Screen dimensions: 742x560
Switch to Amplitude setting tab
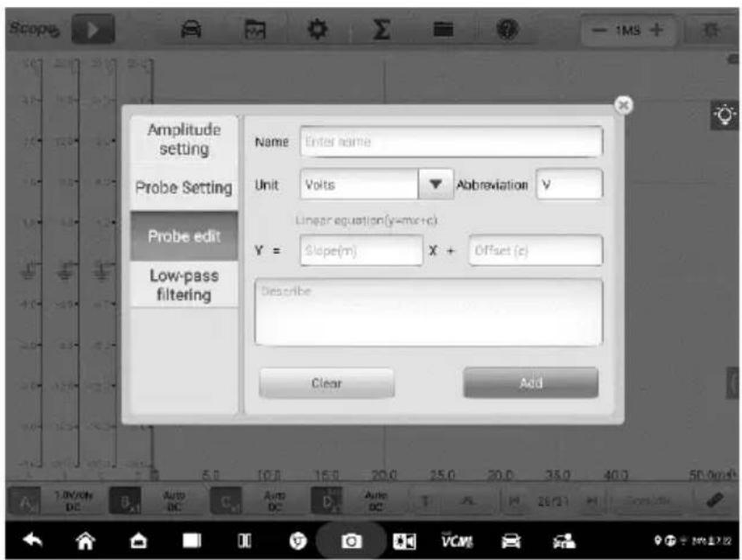(184, 139)
